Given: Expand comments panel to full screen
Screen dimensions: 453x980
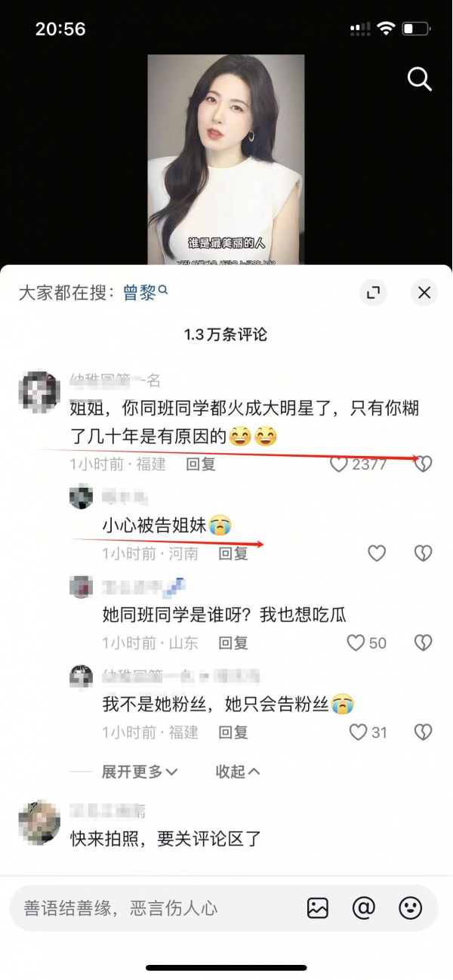Looking at the screenshot, I should coord(373,293).
